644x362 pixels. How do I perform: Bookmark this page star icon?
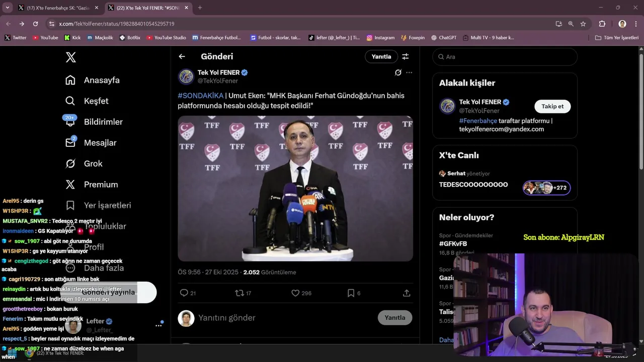583,24
